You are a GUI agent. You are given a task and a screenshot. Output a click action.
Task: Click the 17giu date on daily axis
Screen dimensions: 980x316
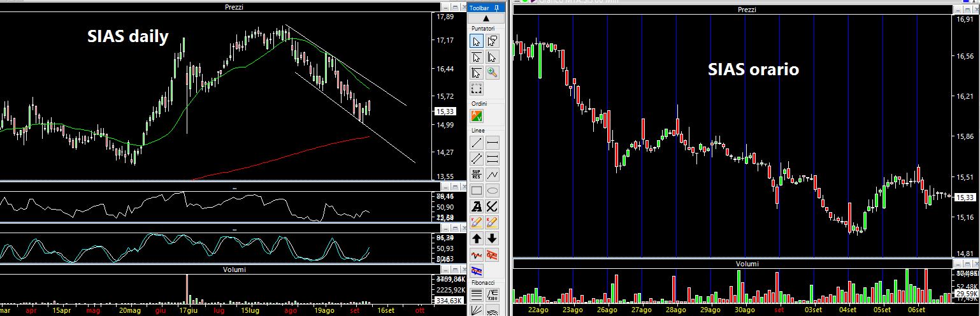click(x=187, y=310)
